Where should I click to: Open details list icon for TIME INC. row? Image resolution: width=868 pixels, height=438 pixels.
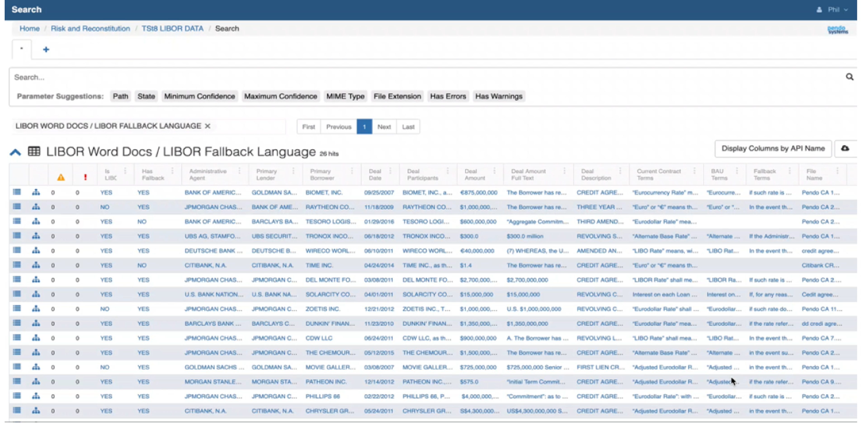[17, 265]
